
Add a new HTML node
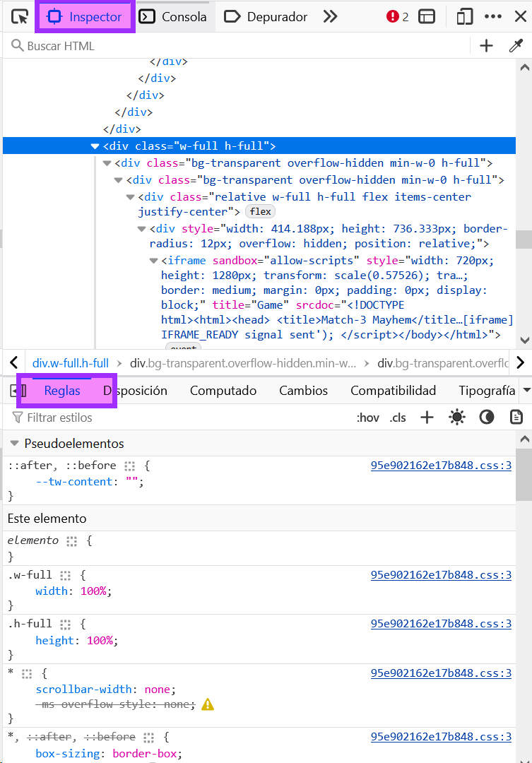pos(486,46)
